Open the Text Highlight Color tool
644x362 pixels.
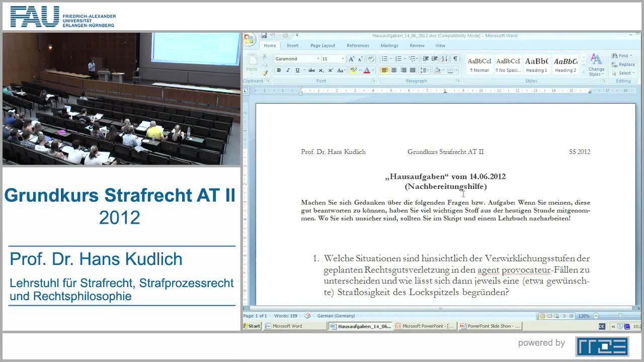click(x=353, y=70)
